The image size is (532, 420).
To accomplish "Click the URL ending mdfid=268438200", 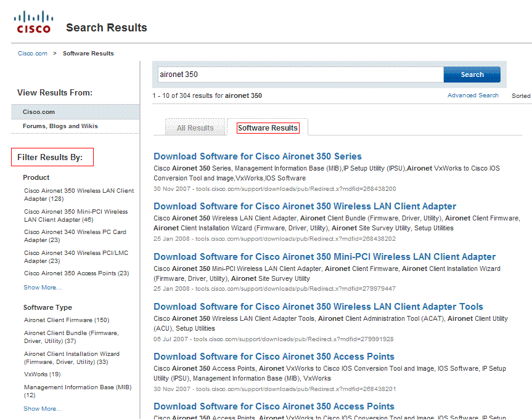I will coord(296,189).
